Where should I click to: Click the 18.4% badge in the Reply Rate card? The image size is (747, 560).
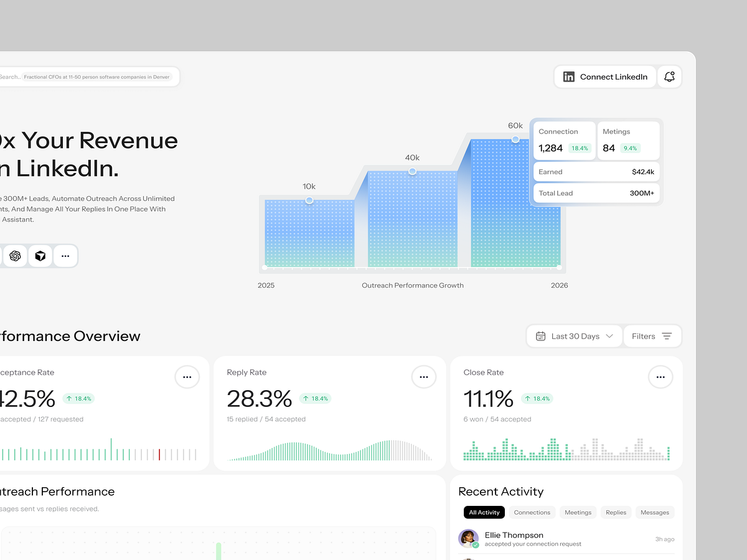pyautogui.click(x=315, y=398)
